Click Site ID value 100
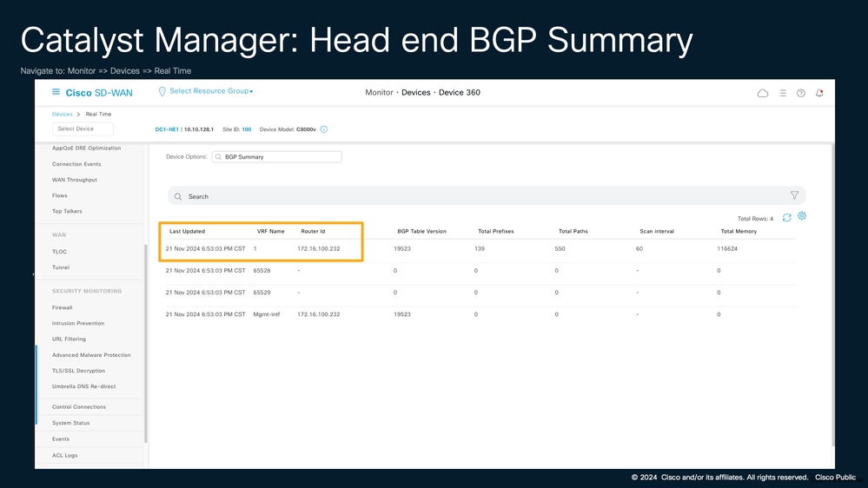868x488 pixels. point(247,129)
